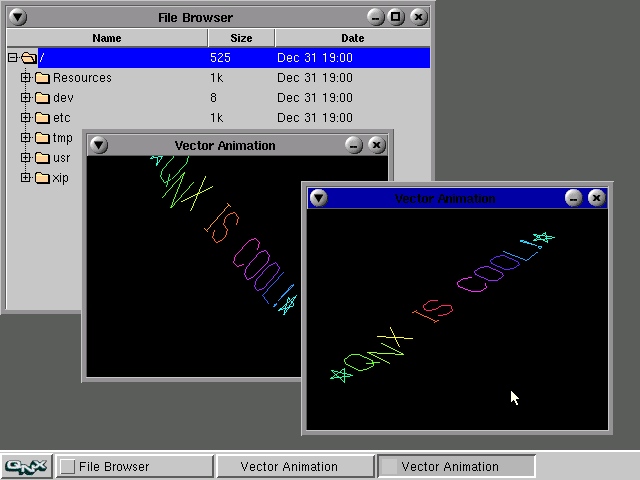The width and height of the screenshot is (640, 480).
Task: Open the QNX launch menu button
Action: 26,466
